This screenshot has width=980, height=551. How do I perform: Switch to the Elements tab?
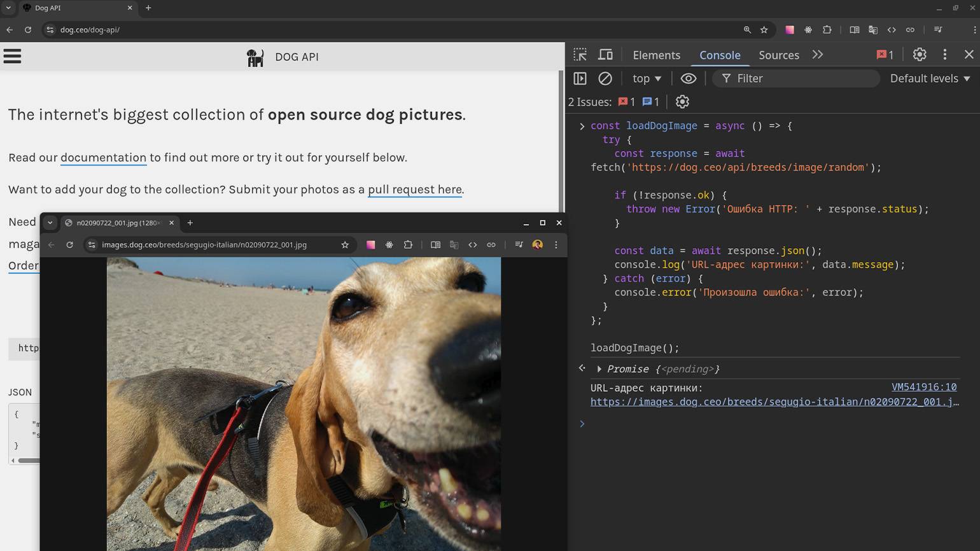tap(656, 55)
